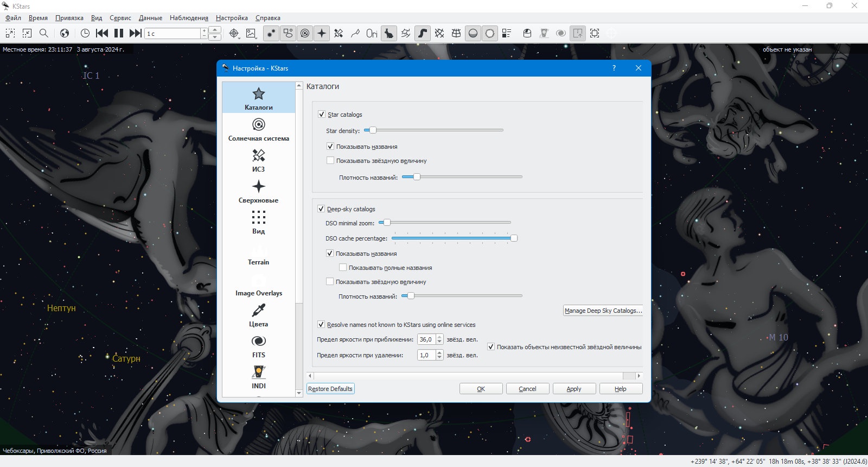
Task: Toggle equatorial coordinate grid icon
Action: pos(439,33)
